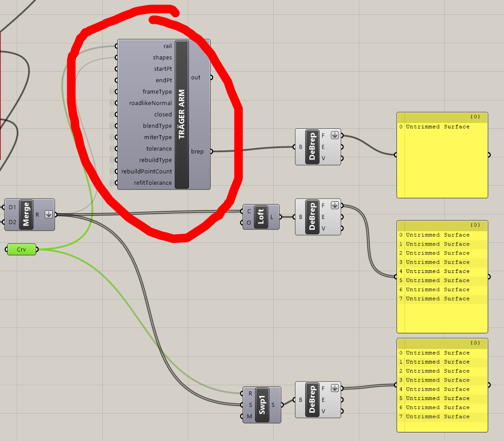Screen dimensions: 504x441
Task: Select the Swp1 sweep component
Action: click(x=262, y=405)
